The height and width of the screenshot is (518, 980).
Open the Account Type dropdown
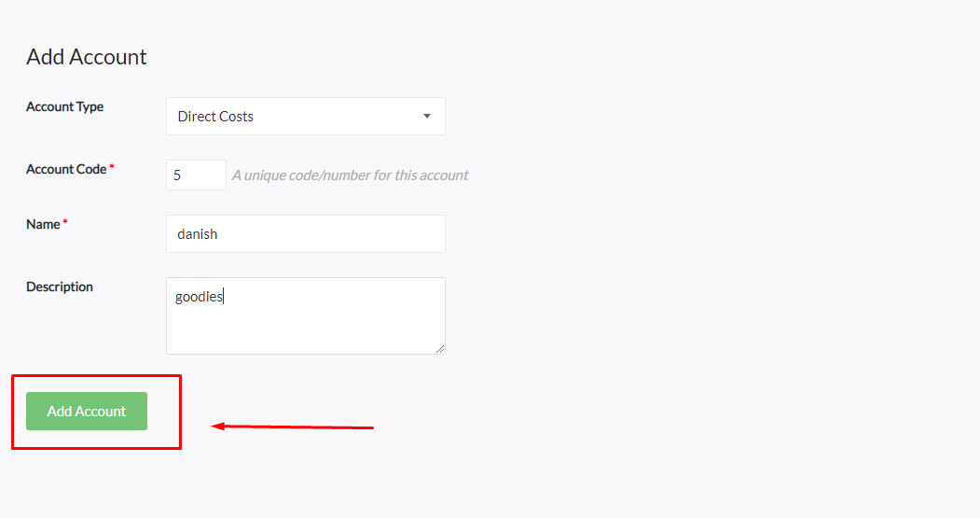click(305, 117)
